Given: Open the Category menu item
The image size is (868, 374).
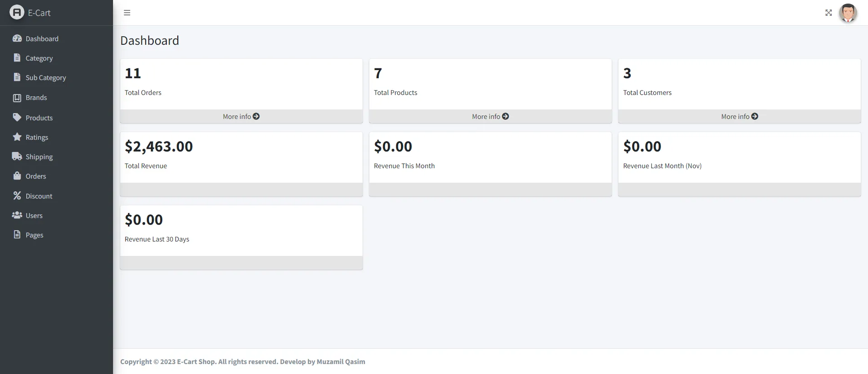Looking at the screenshot, I should [x=39, y=58].
